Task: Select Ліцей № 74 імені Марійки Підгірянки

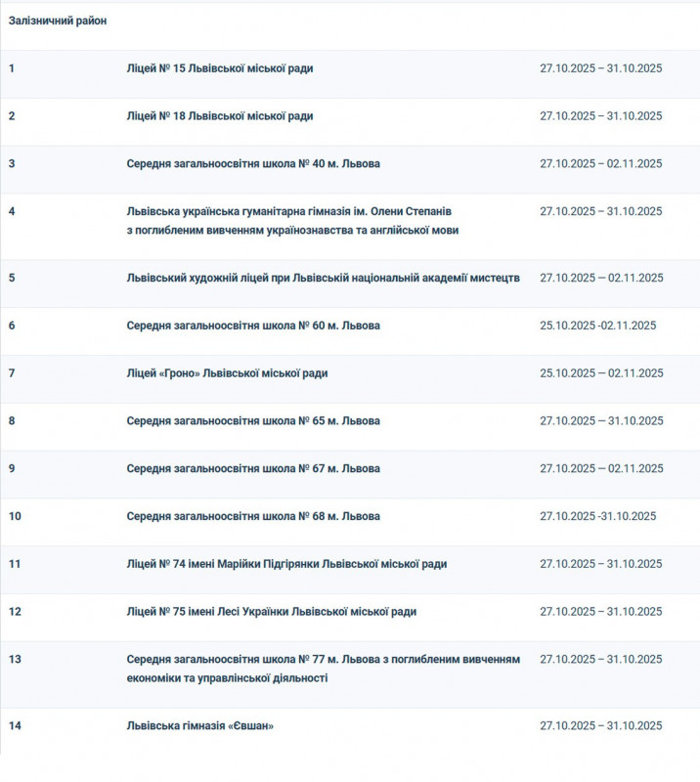Action: [x=286, y=564]
